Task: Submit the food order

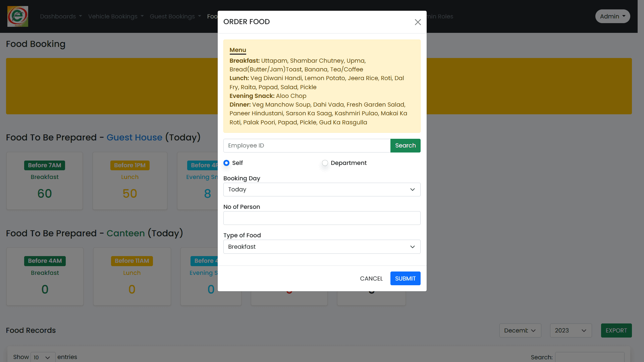Action: 405,278
